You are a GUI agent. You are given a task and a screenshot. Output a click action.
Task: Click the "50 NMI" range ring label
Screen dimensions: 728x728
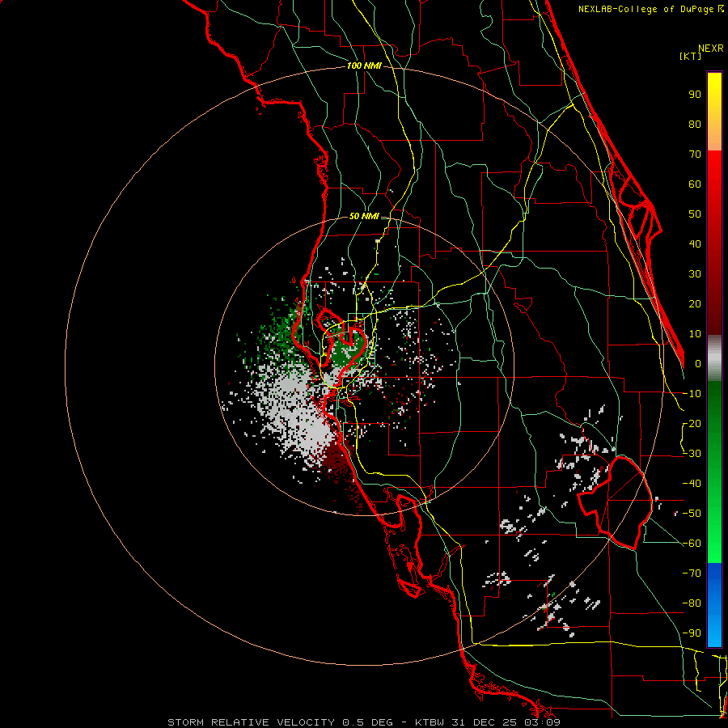point(364,216)
